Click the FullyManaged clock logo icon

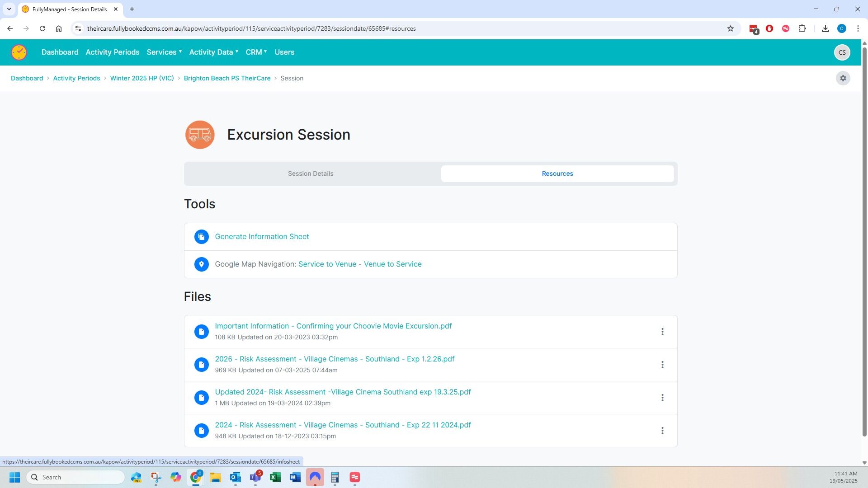(19, 52)
